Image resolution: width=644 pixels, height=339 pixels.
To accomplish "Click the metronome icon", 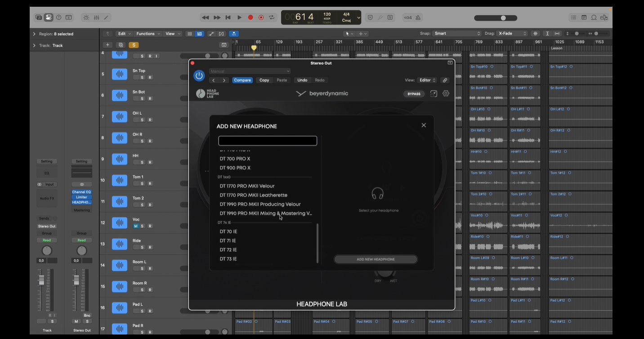I will point(418,18).
